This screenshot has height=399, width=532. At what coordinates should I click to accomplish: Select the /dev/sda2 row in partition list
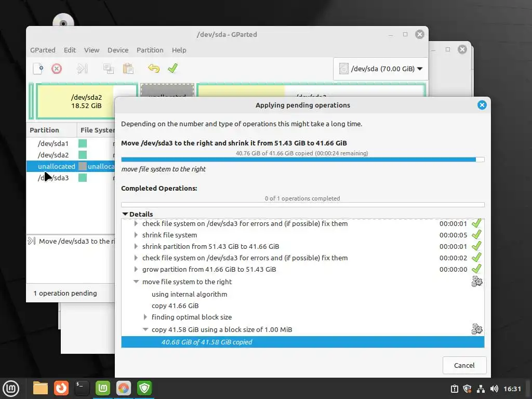(x=71, y=155)
